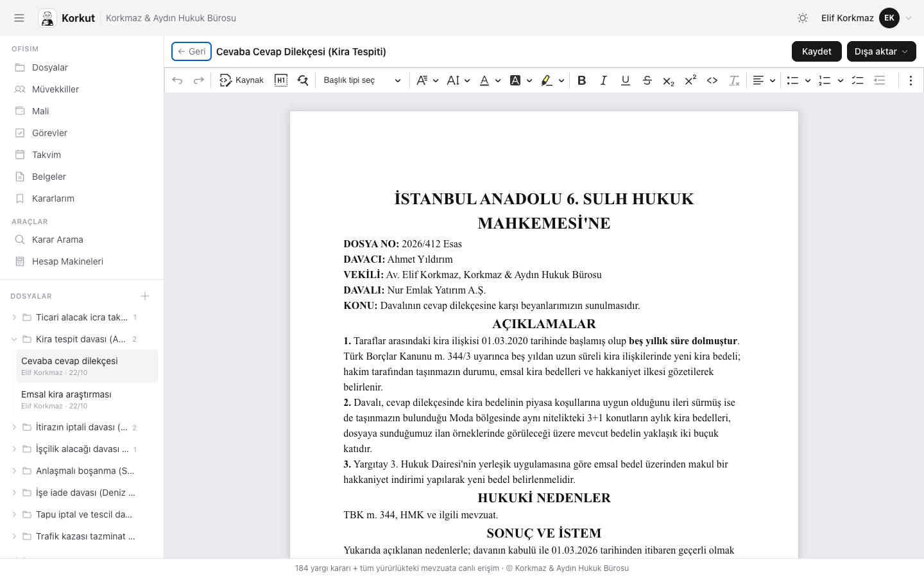
Task: Apply inline code formatting
Action: coord(712,80)
